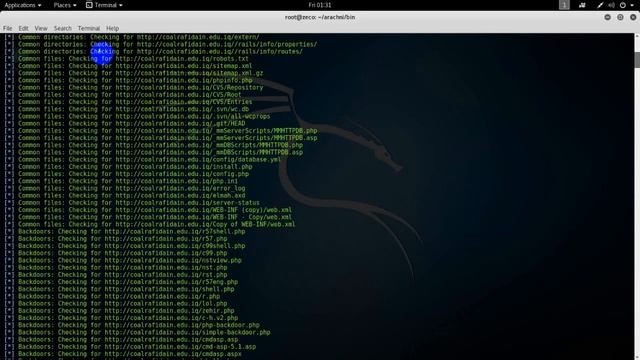Viewport: 640px width, 360px height.
Task: Close the terminal window
Action: point(633,17)
